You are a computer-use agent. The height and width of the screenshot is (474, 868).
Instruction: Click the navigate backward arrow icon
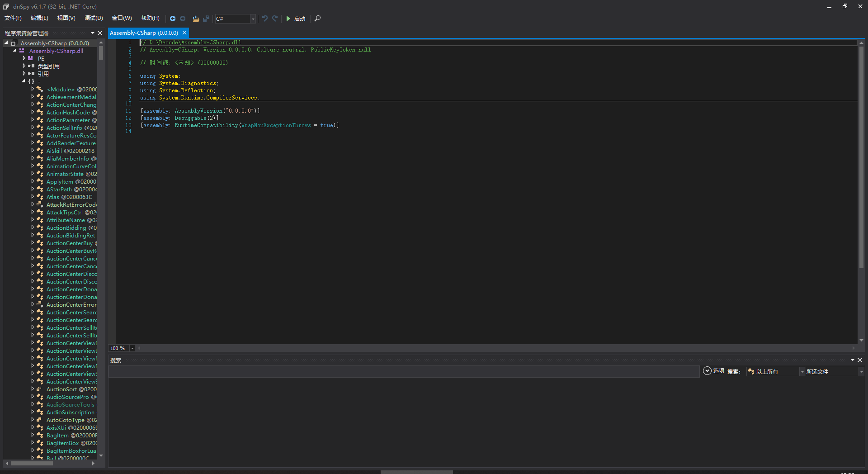coord(173,19)
